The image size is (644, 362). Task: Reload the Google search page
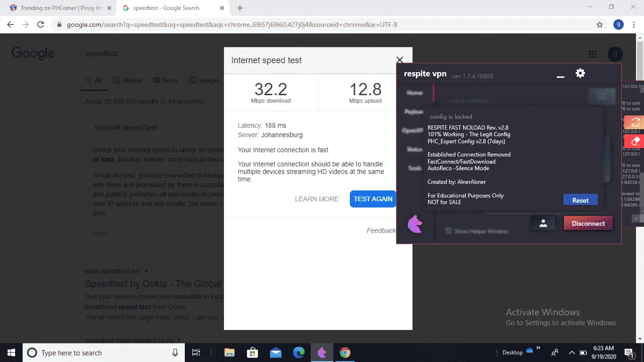[41, 25]
